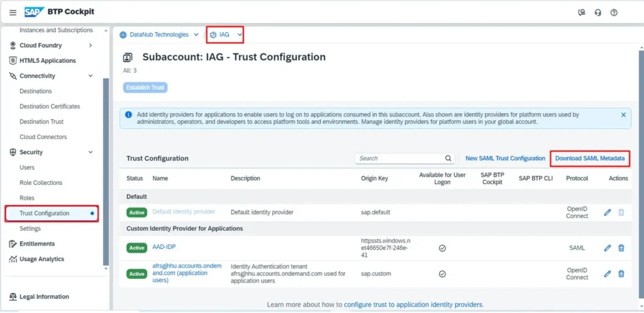Open the hamburger navigation menu
The height and width of the screenshot is (313, 644).
coord(13,13)
